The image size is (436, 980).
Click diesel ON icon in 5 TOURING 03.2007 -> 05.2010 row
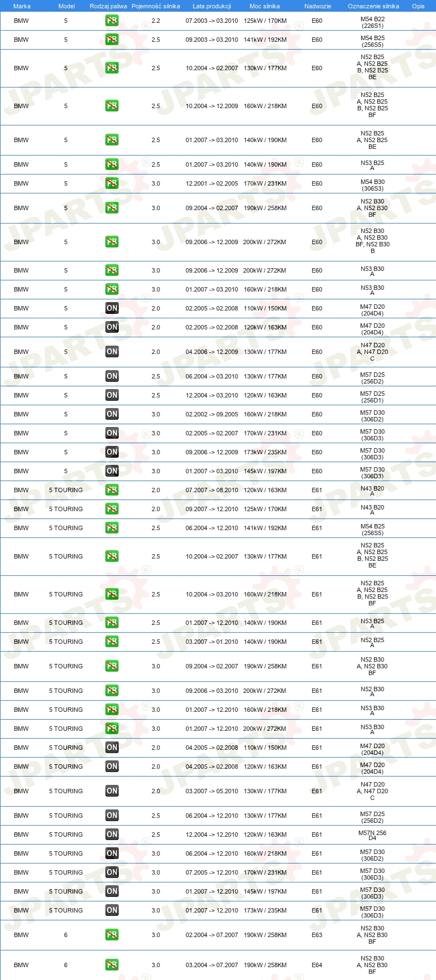(x=112, y=791)
